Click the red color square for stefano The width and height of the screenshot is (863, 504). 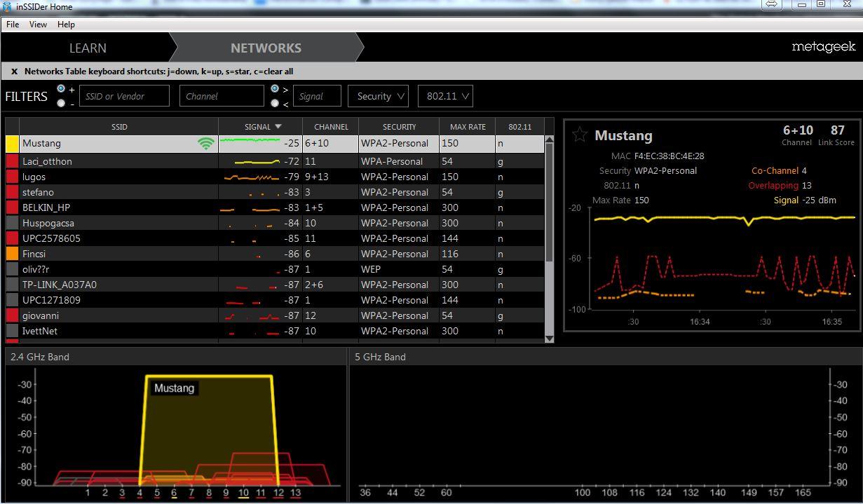[12, 192]
